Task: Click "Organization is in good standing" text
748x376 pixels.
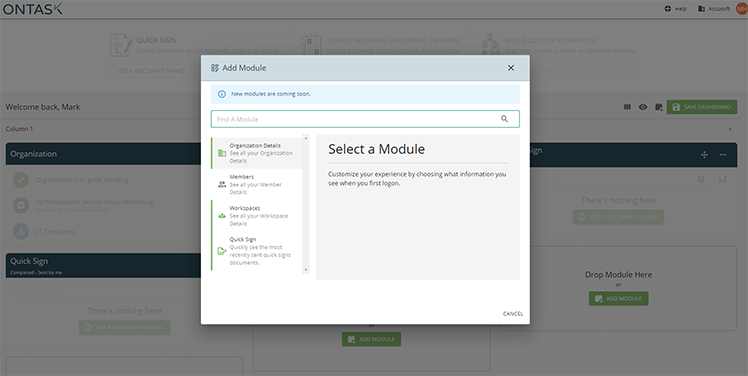Action: click(x=82, y=180)
